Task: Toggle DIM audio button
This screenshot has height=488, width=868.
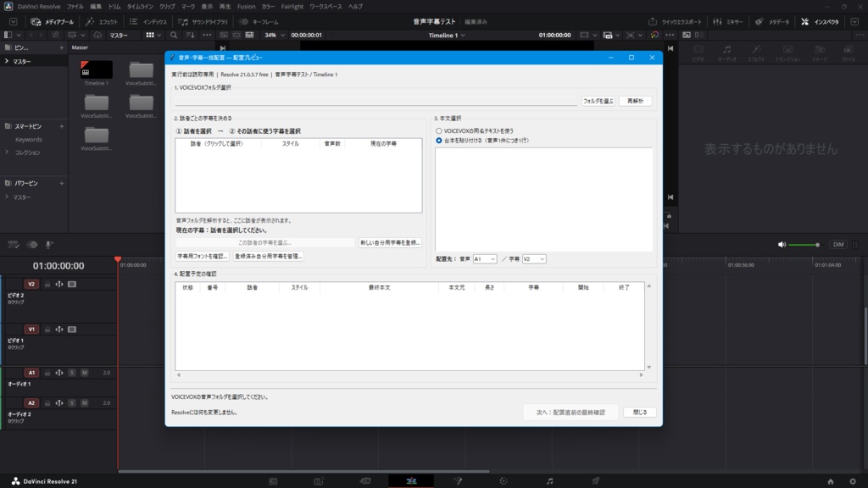Action: click(x=838, y=245)
